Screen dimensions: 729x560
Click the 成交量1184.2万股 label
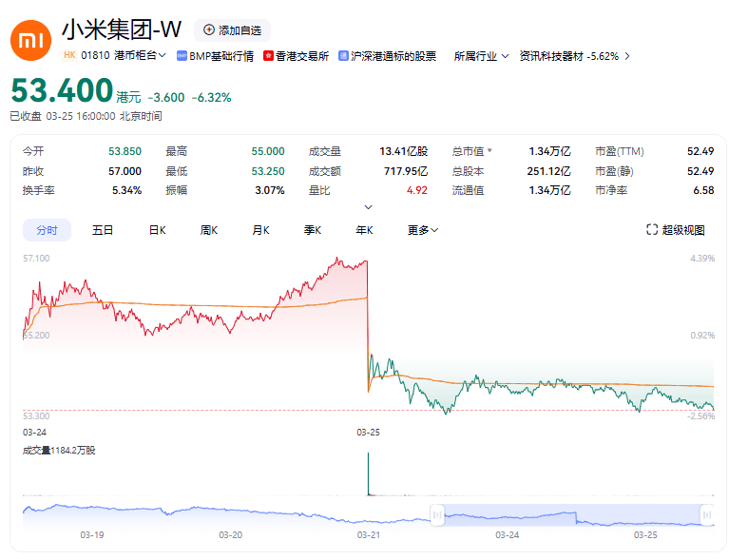(59, 451)
